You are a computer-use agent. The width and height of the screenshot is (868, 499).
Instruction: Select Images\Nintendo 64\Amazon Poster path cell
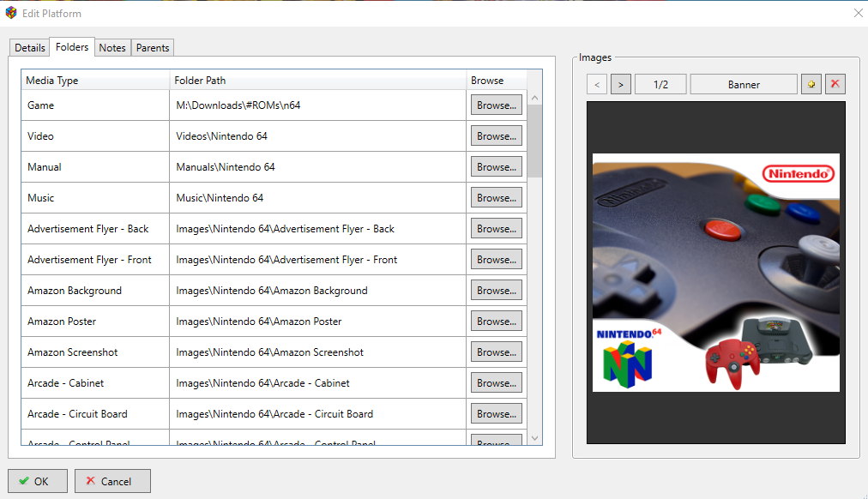click(317, 322)
